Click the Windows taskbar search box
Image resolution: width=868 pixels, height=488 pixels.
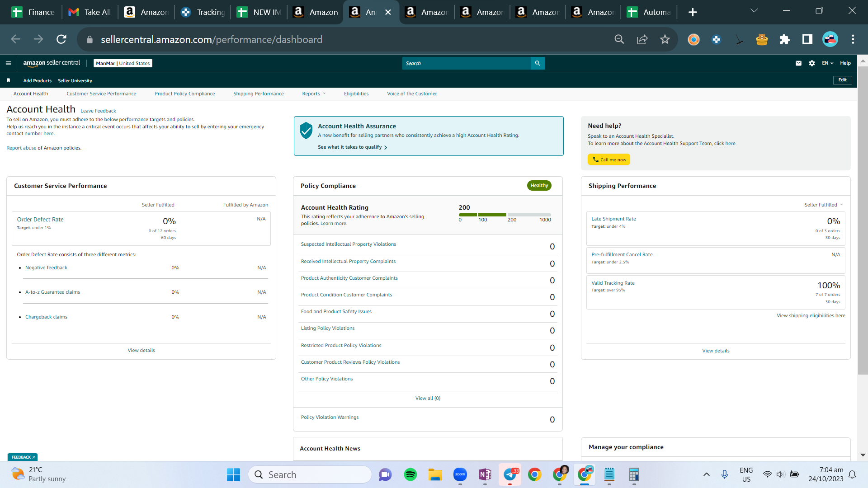310,474
